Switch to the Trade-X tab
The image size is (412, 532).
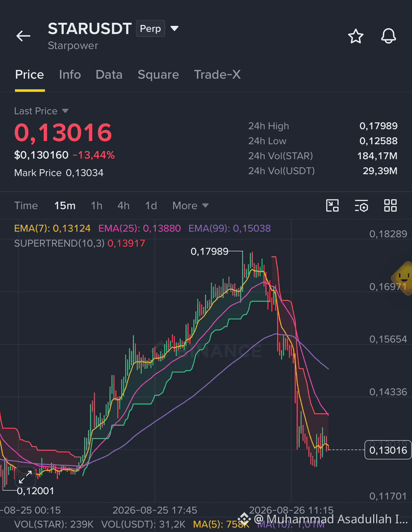pos(217,75)
